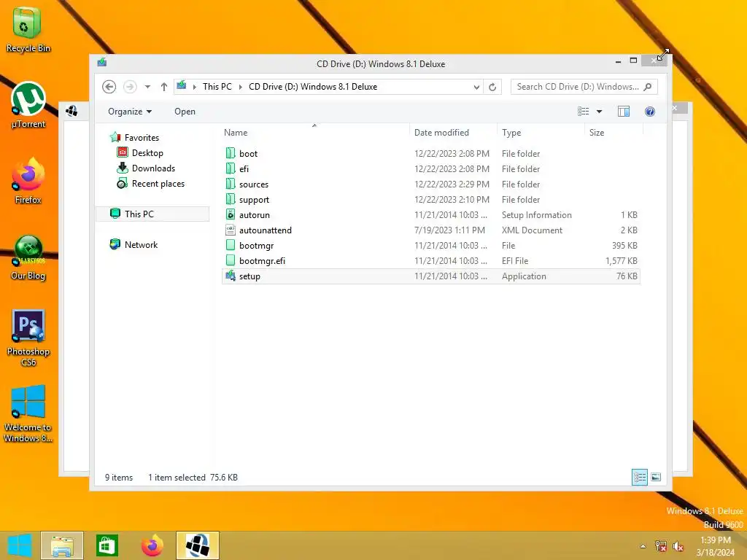Open the Start button in the taskbar
This screenshot has width=747, height=560.
(20, 545)
